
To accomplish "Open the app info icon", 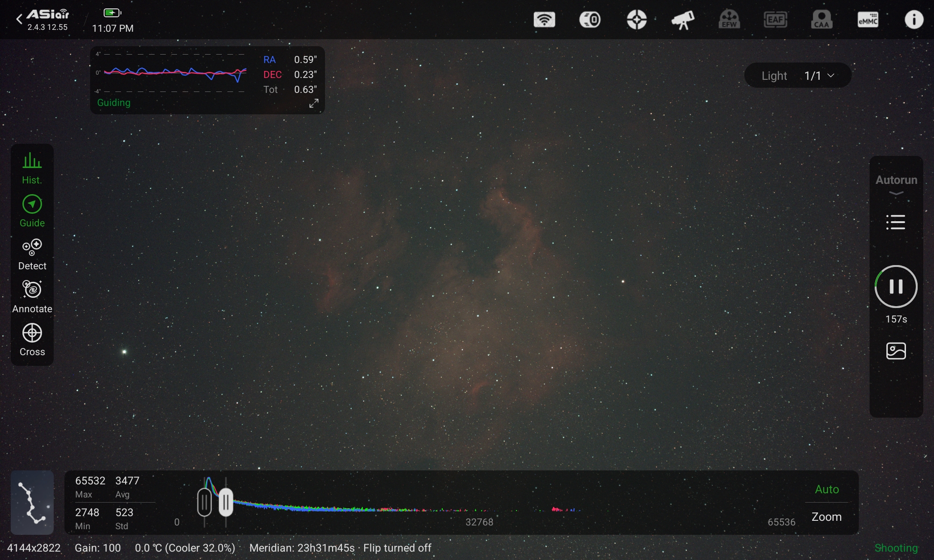I will click(913, 20).
